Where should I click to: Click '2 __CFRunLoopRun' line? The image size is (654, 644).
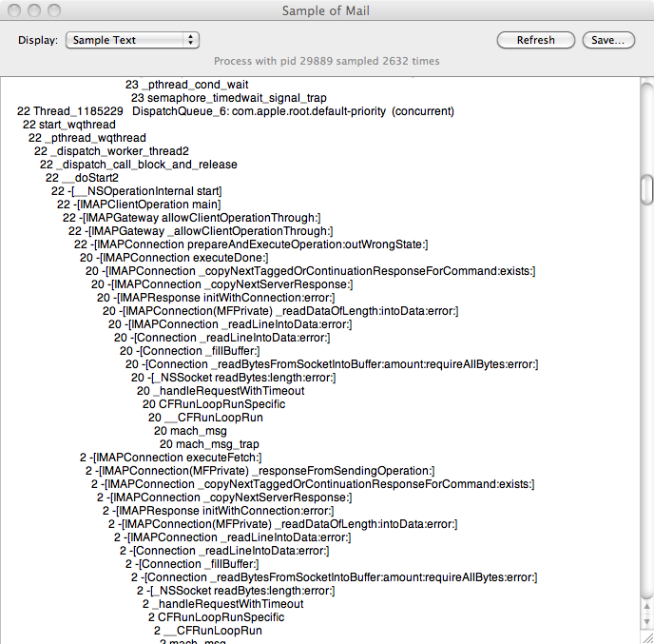pyautogui.click(x=208, y=632)
